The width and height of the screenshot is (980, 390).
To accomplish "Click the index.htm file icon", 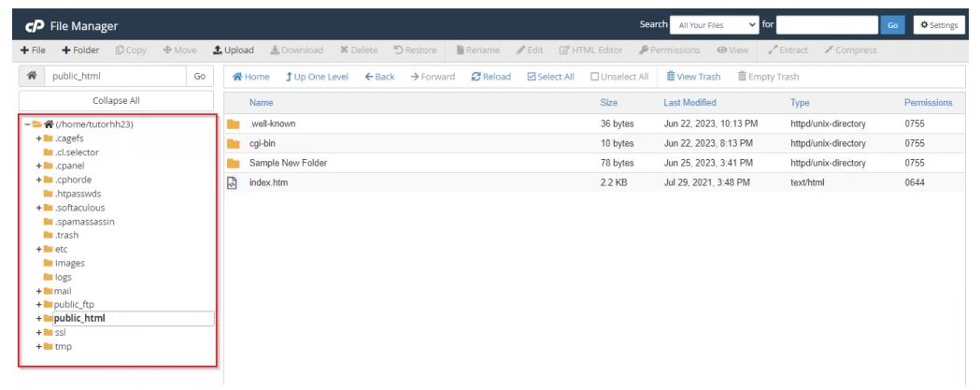I will coord(234,182).
